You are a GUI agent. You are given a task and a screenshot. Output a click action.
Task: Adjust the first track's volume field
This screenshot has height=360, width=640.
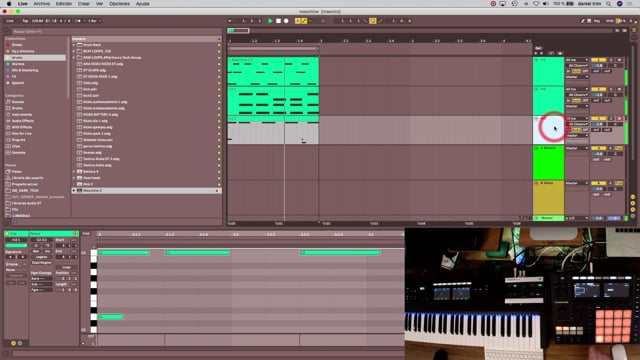point(598,65)
